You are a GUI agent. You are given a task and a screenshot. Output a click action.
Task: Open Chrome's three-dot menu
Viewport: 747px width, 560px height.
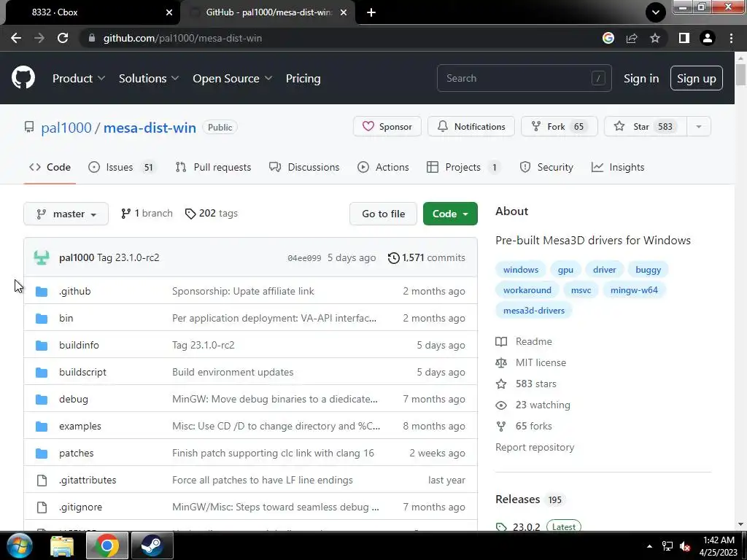point(731,38)
